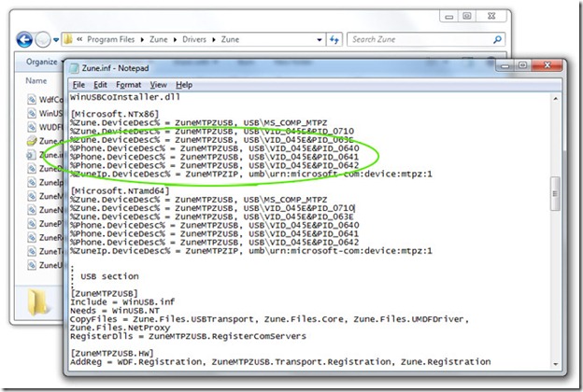Open the Help menu in Notepad

click(184, 85)
